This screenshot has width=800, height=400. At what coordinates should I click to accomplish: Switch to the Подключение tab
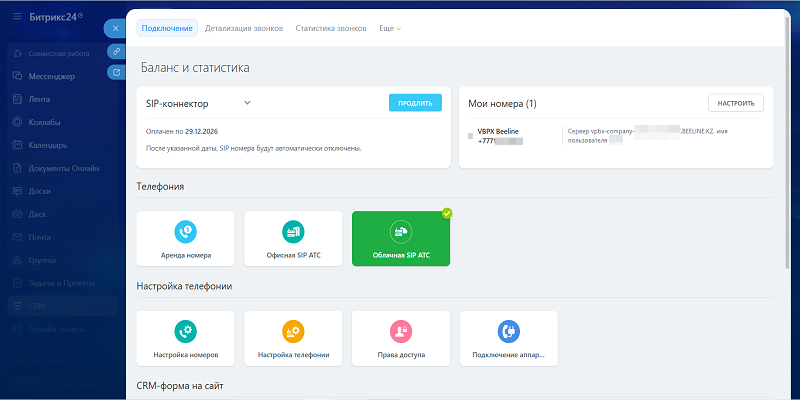pyautogui.click(x=167, y=28)
